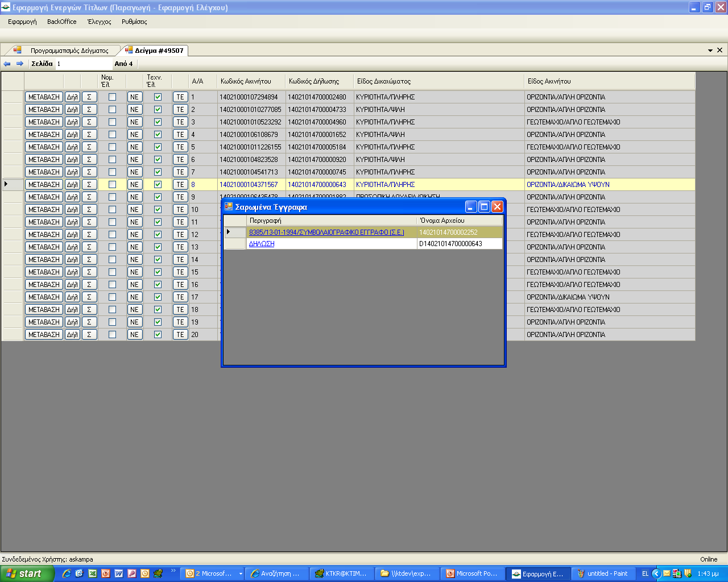Click the network connection tray icon
728x582 pixels.
click(x=677, y=573)
